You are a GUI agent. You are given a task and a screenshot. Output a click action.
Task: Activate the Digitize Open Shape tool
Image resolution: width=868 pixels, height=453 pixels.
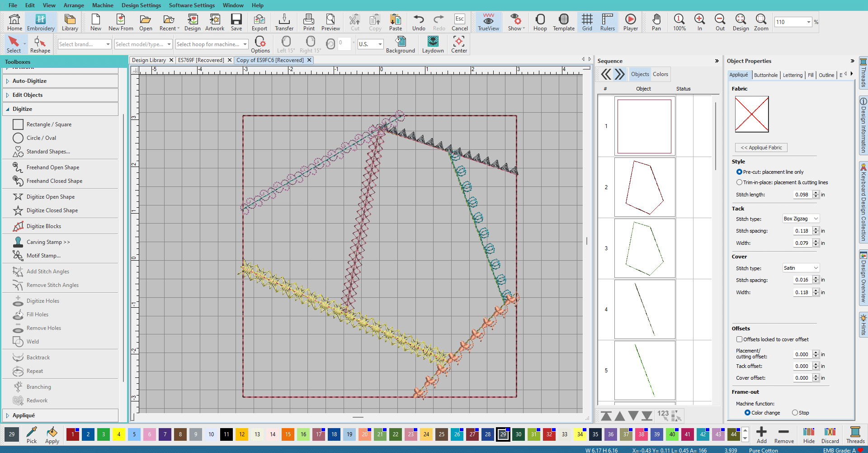[x=50, y=197]
